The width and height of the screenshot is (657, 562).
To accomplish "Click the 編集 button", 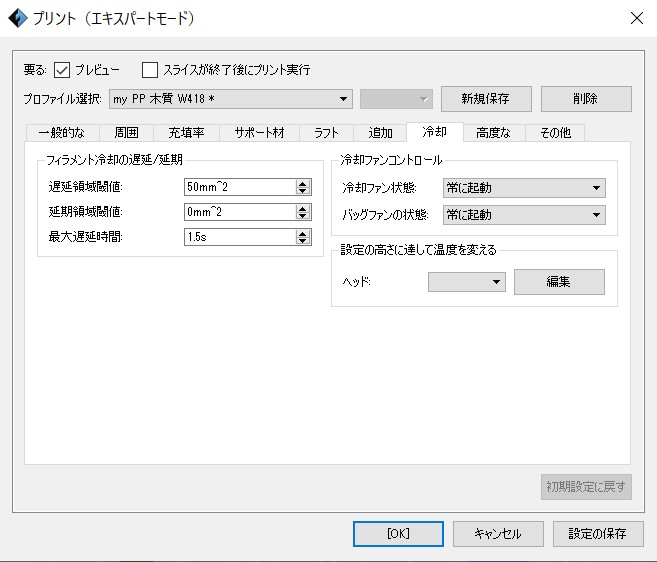I will [x=559, y=282].
